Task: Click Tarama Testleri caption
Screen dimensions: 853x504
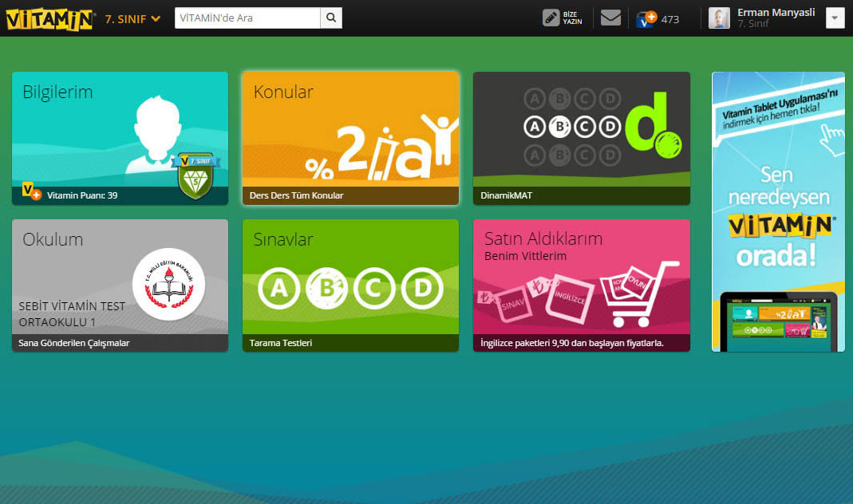Action: coord(281,343)
